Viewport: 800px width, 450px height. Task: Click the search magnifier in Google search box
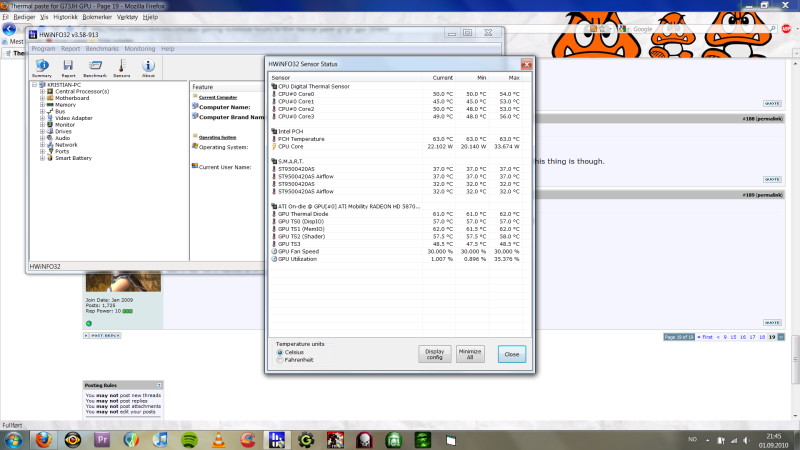(x=772, y=29)
